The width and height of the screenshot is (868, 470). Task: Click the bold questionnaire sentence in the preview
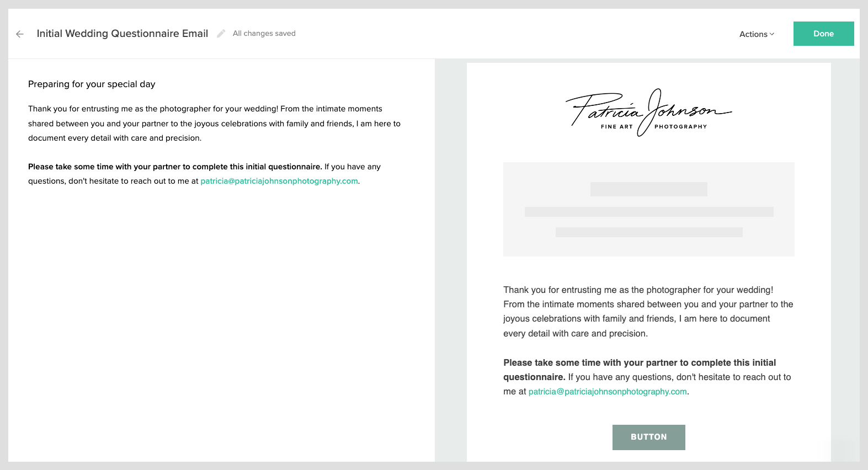[639, 363]
